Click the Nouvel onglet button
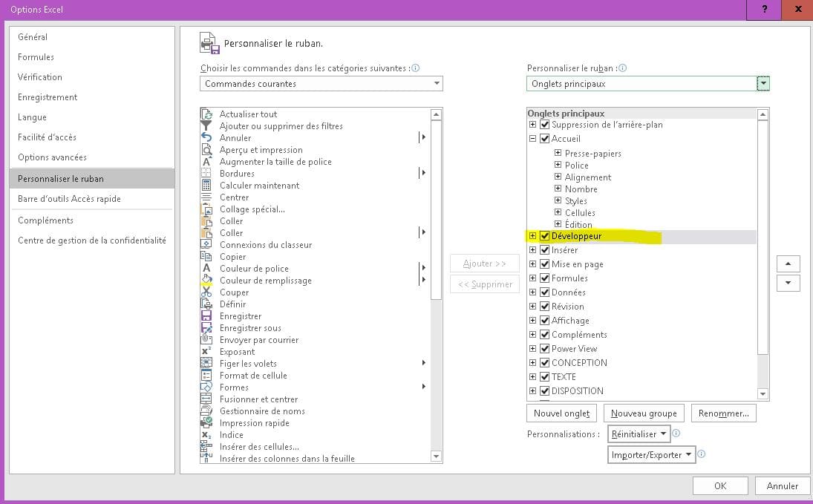This screenshot has width=813, height=504. click(561, 413)
